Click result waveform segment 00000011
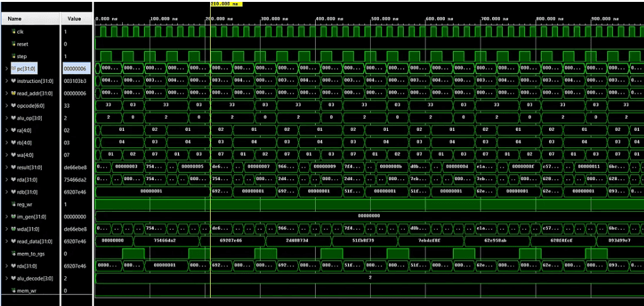 [x=588, y=167]
